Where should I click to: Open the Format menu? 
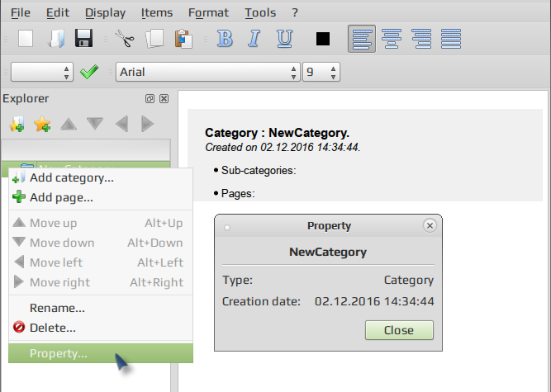[x=208, y=12]
